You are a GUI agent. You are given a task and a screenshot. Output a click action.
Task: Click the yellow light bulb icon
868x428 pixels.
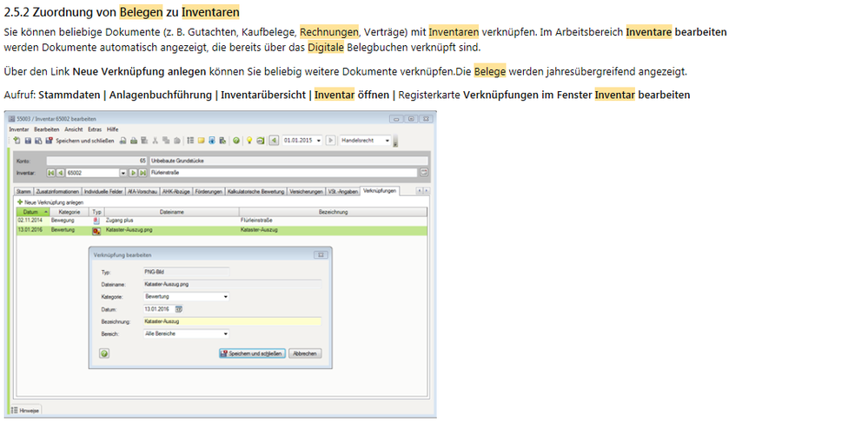(248, 140)
